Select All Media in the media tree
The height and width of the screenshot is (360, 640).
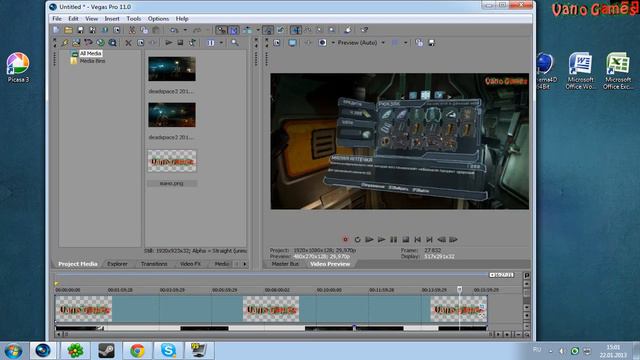[90, 53]
